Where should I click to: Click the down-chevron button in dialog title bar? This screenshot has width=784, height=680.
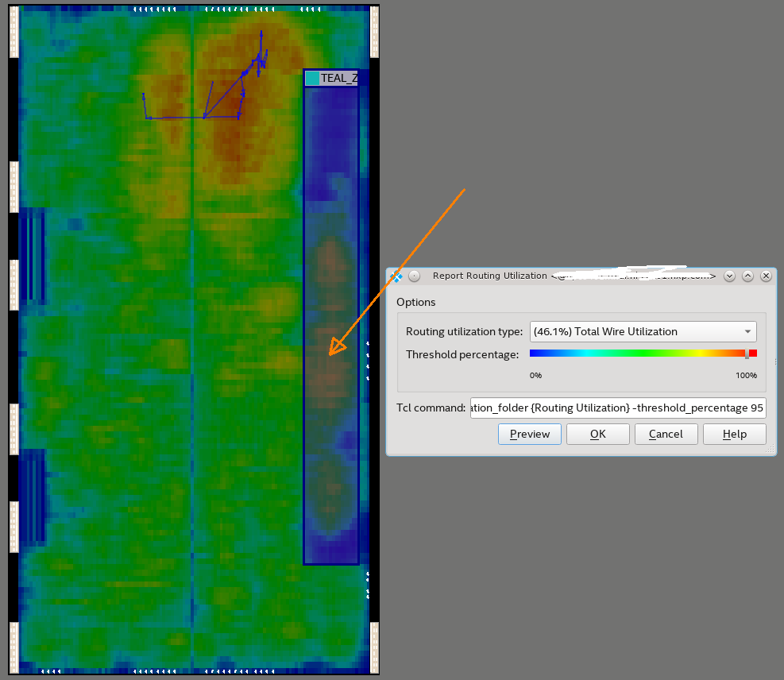click(x=728, y=276)
